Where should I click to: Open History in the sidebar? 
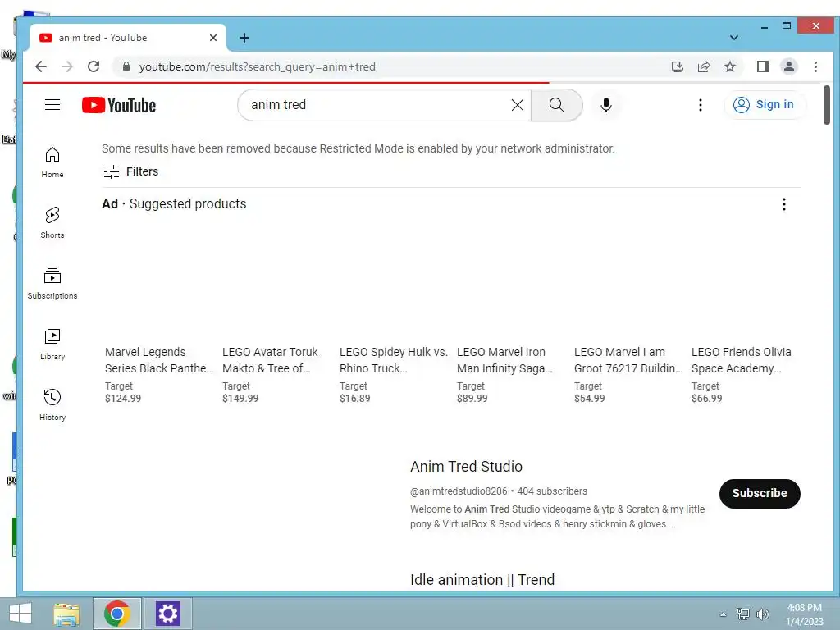tap(52, 405)
